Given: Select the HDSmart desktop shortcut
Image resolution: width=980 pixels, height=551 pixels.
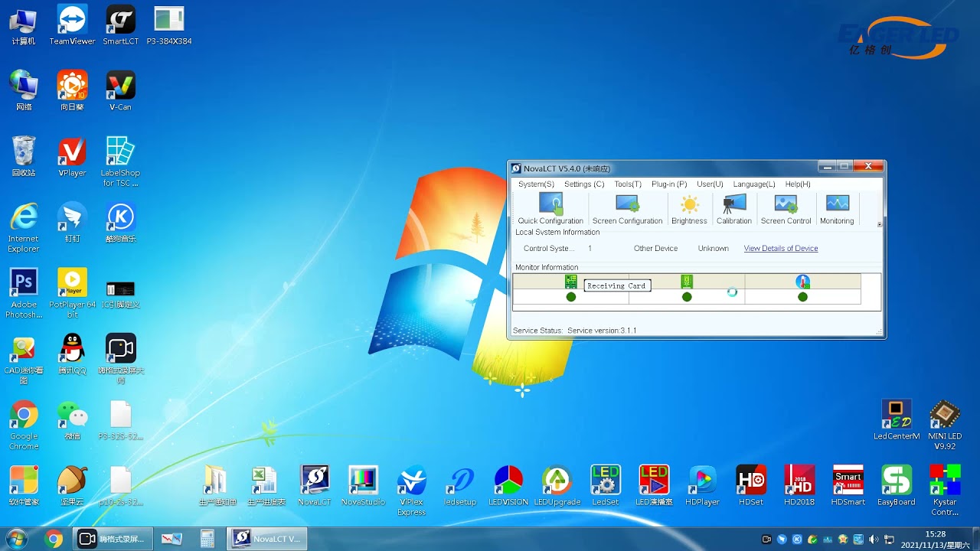Looking at the screenshot, I should coord(848,486).
